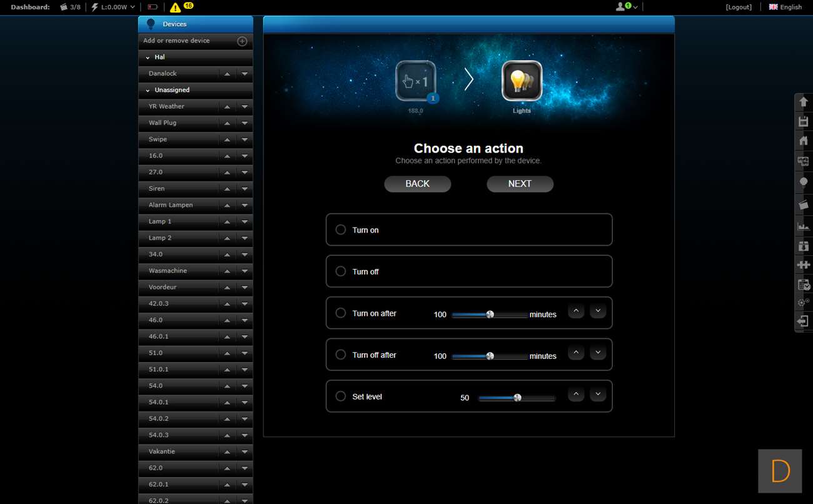Screen dimensions: 813x504
Task: Click the scenes clapperboard 3/8 indicator
Action: 70,7
